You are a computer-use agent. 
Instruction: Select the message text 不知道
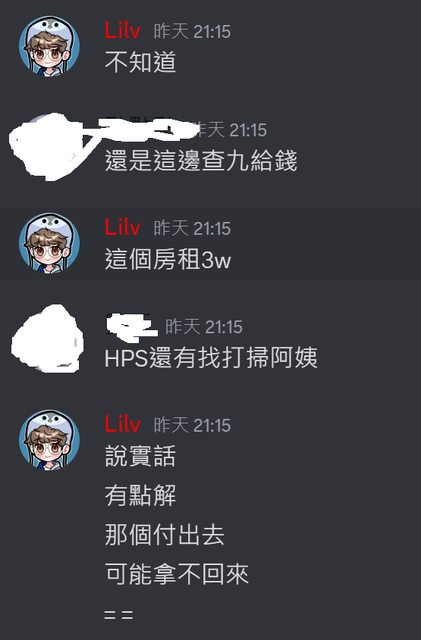(x=140, y=62)
